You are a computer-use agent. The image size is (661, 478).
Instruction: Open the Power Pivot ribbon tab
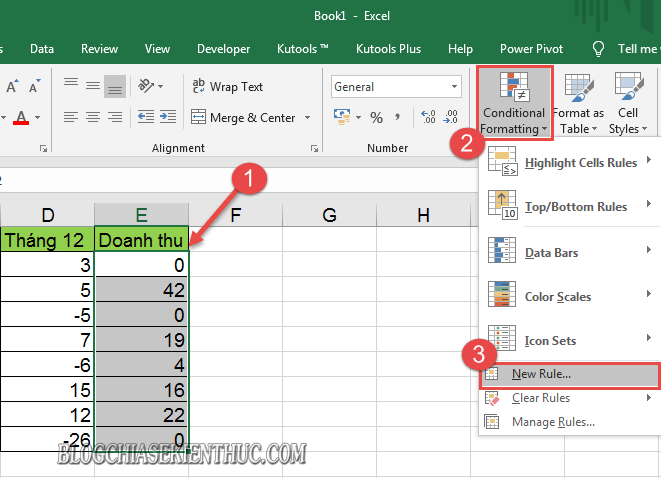(x=531, y=49)
